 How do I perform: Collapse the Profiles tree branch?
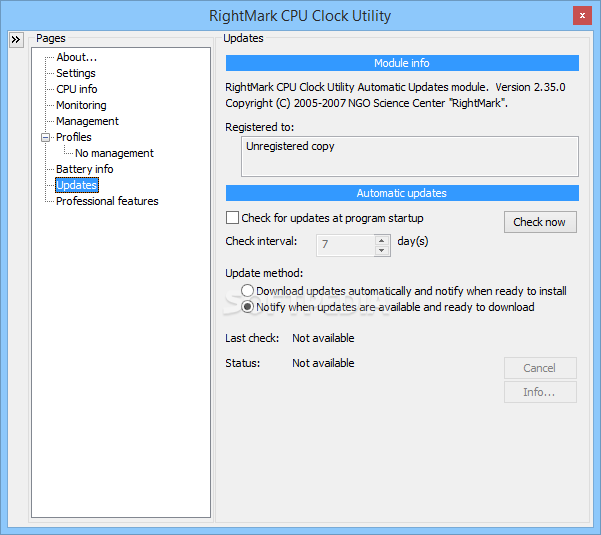(45, 137)
